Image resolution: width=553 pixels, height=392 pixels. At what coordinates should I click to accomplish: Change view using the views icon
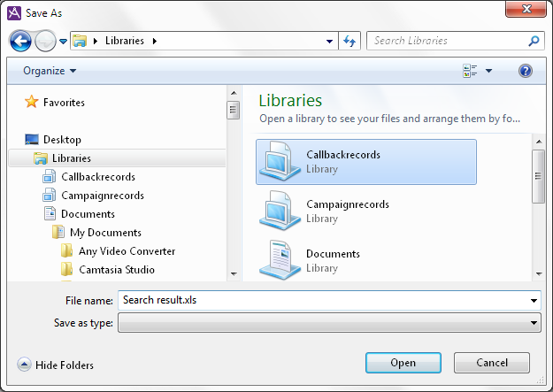pyautogui.click(x=470, y=71)
